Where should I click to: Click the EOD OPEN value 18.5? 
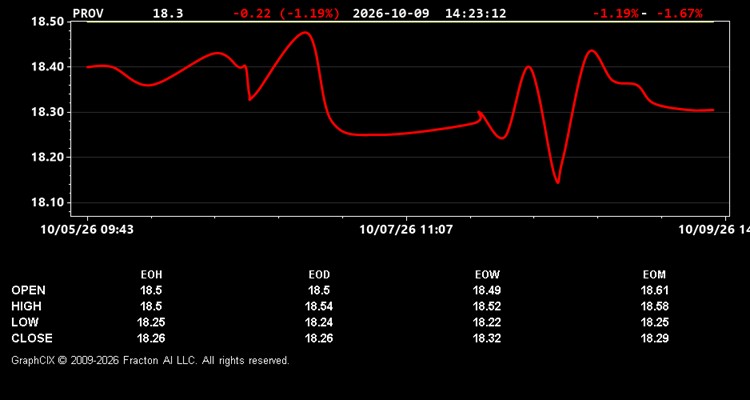coord(319,290)
